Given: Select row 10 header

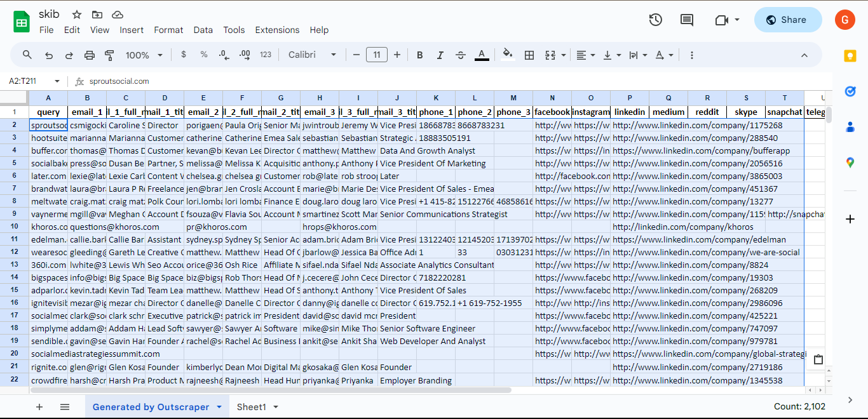Looking at the screenshot, I should [x=15, y=227].
